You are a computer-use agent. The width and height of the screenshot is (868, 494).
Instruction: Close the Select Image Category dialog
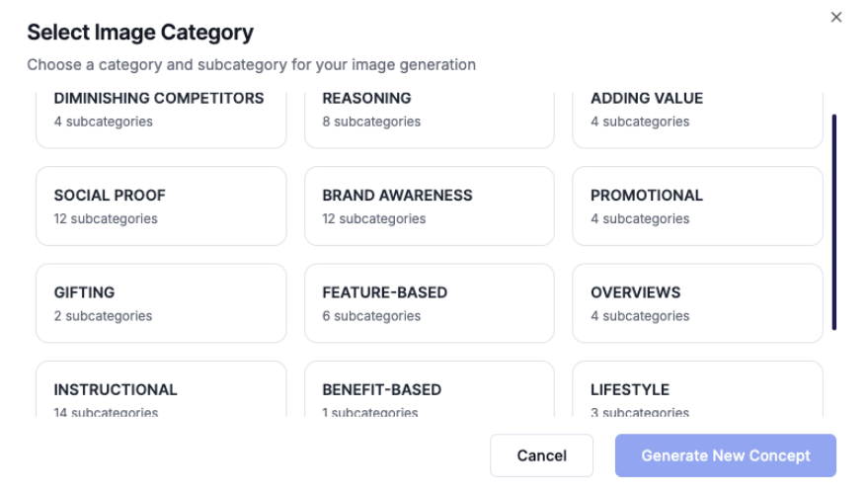point(836,18)
